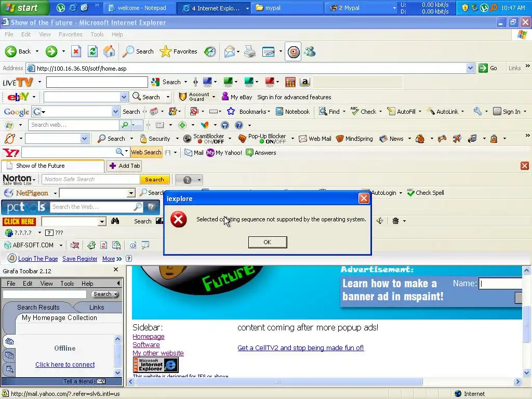Screen dimensions: 532x399
Task: Open the Homepage sidebar link
Action: coord(149,336)
